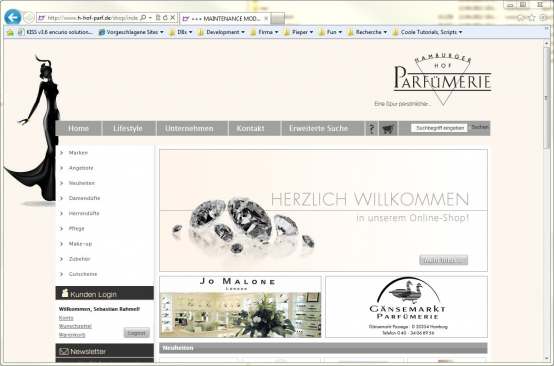Image resolution: width=554 pixels, height=366 pixels.
Task: Click the Hamburger Hof Parfümerie logo
Action: click(x=442, y=79)
